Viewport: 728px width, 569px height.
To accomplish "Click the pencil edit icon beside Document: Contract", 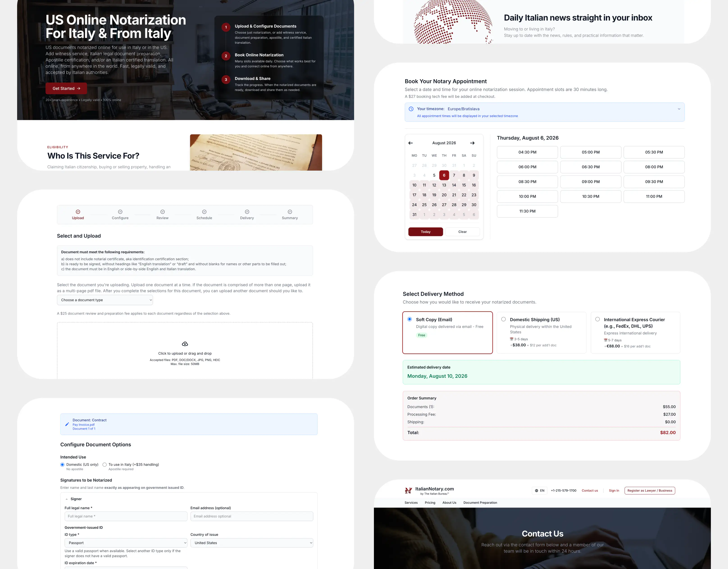I will pos(67,424).
